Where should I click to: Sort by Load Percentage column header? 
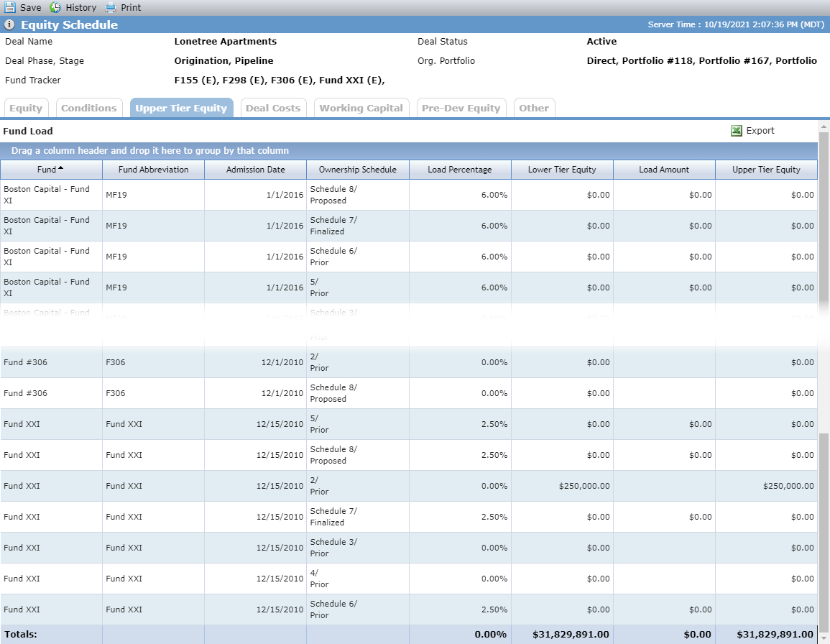(460, 170)
